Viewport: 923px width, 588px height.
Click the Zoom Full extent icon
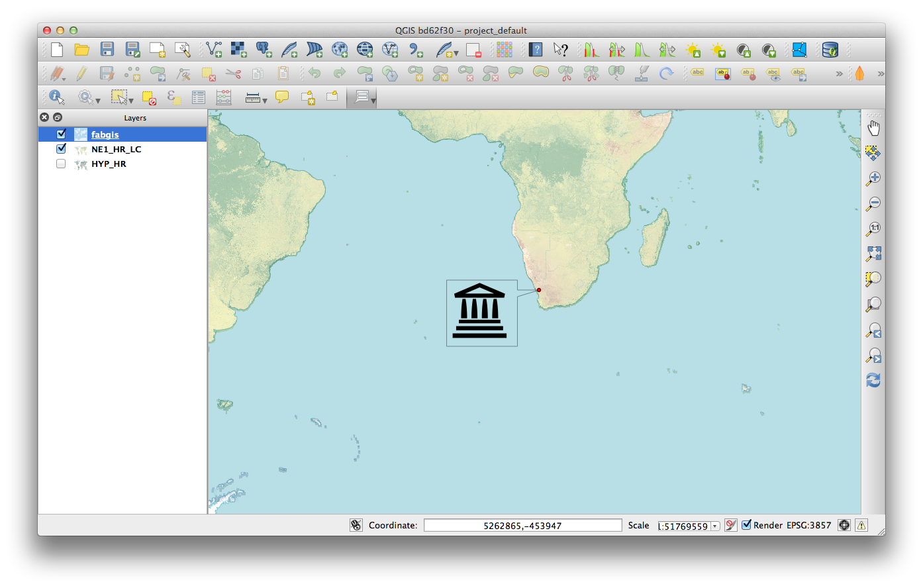(x=873, y=254)
